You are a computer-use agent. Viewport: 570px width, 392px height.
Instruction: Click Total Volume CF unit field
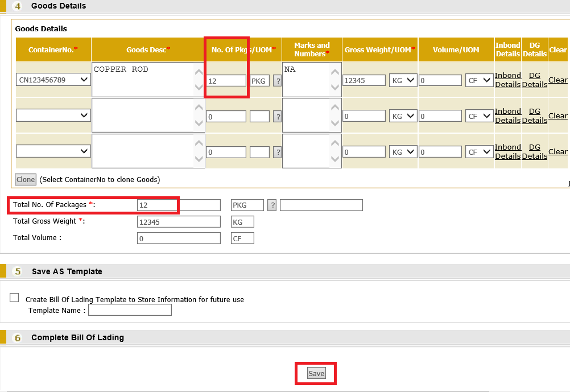pos(242,238)
